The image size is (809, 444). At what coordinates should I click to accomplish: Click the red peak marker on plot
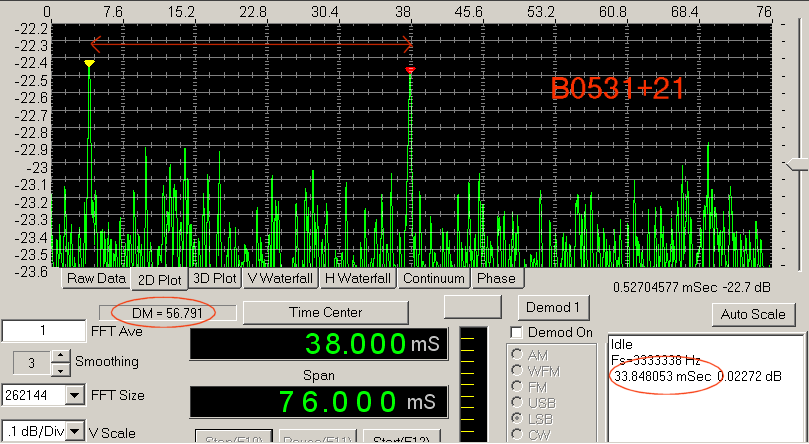tap(410, 70)
